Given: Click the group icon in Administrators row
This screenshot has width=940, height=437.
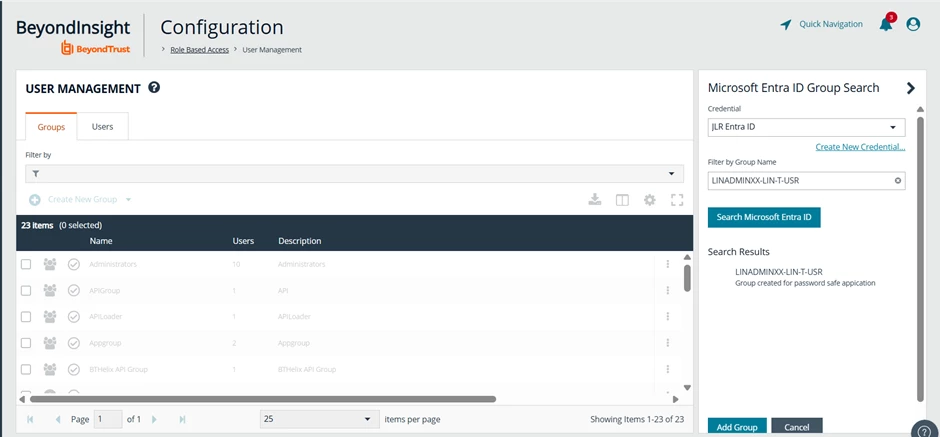Looking at the screenshot, I should tap(50, 264).
